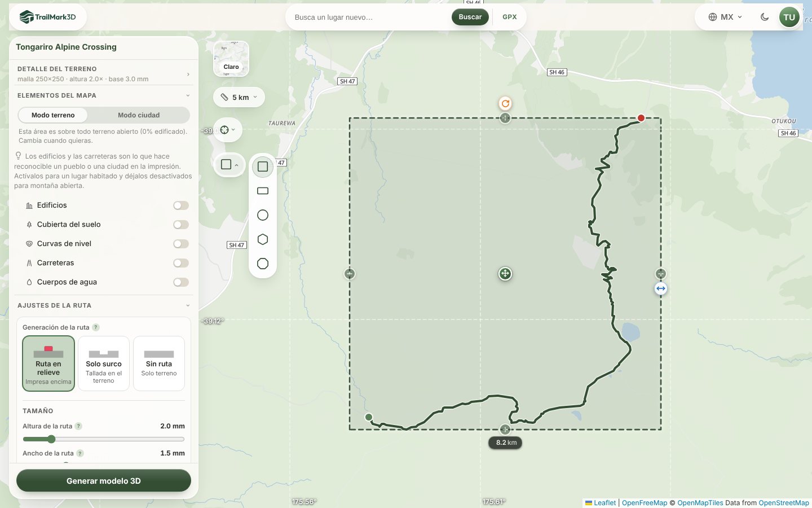
Task: Toggle dark mode with the moon icon
Action: pyautogui.click(x=765, y=17)
